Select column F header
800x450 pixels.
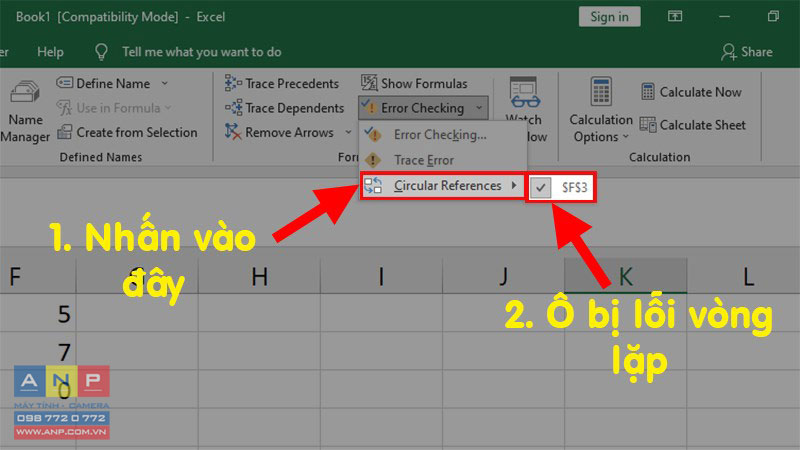point(38,276)
